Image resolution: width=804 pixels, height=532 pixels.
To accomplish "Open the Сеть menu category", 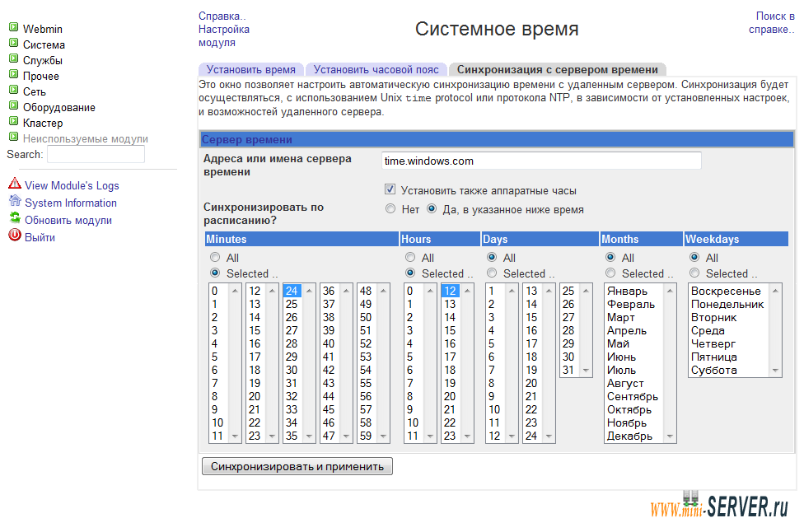I will tap(35, 91).
